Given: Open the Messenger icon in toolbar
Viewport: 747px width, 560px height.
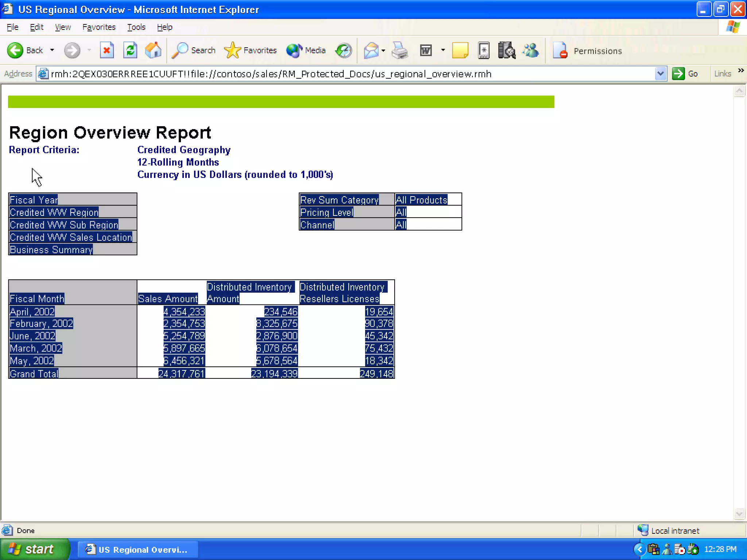Looking at the screenshot, I should coord(531,50).
